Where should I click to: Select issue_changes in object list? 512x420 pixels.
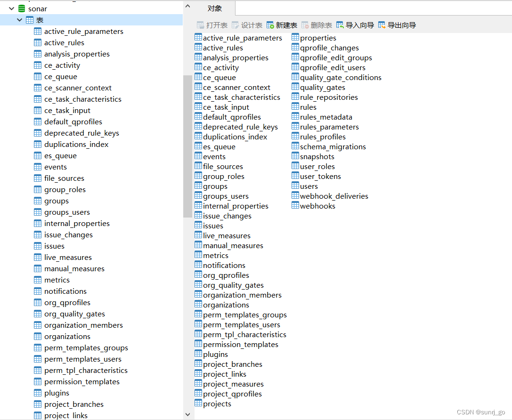pyautogui.click(x=227, y=216)
